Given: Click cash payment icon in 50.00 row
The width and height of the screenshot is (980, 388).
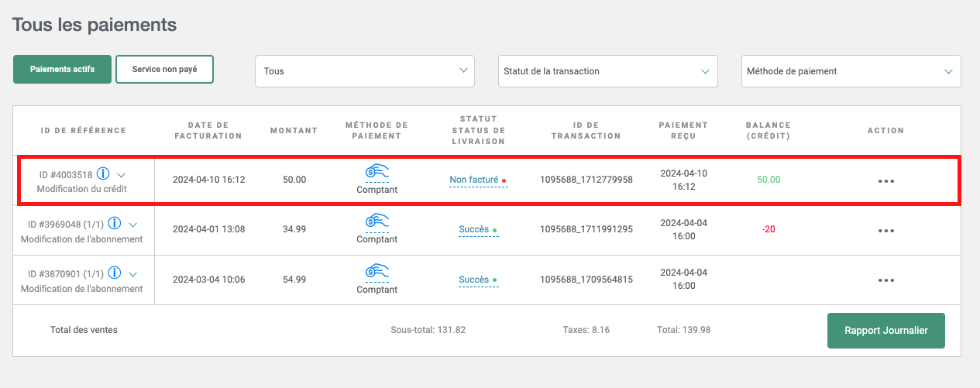Looking at the screenshot, I should coord(377,172).
